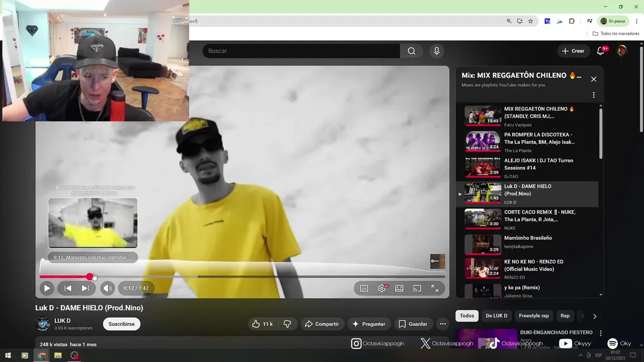Open the LUK D channel name link

click(x=62, y=321)
